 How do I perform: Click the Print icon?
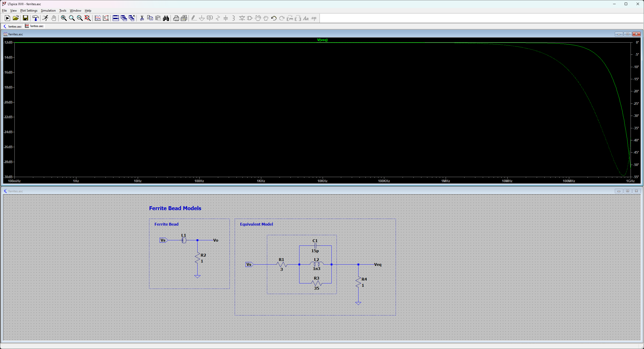(184, 18)
